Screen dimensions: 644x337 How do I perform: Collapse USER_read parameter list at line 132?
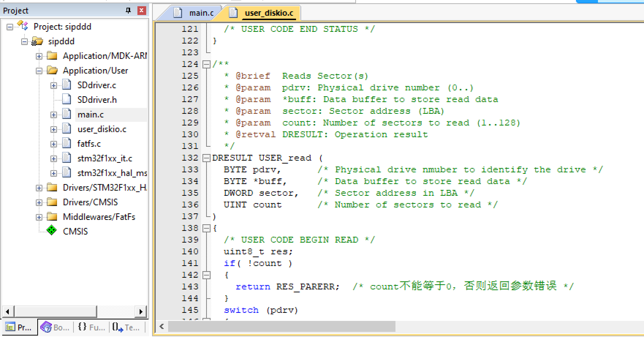207,158
